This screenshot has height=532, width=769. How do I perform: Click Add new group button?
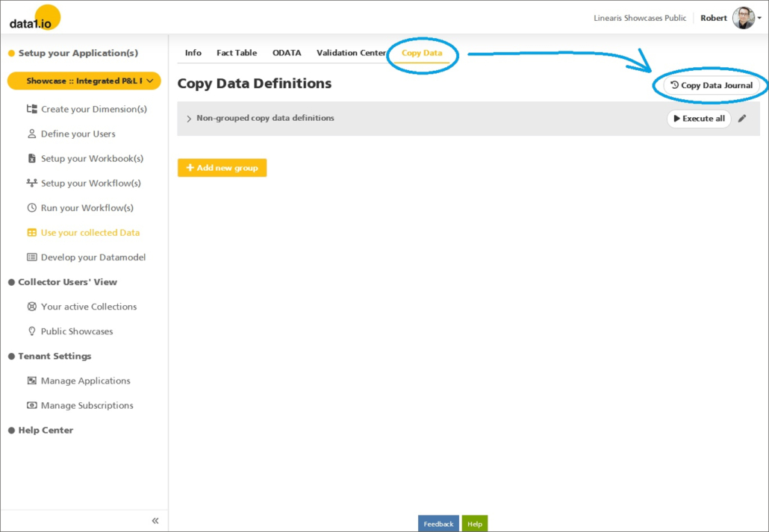point(222,168)
